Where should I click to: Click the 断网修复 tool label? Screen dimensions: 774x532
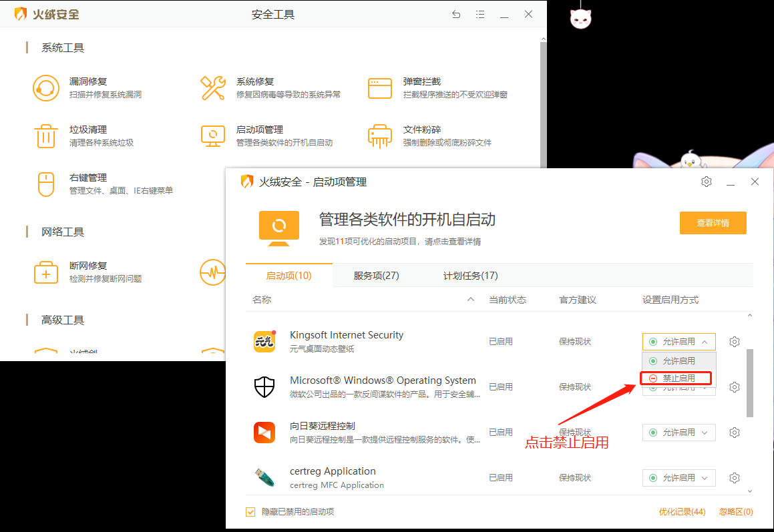[x=88, y=266]
